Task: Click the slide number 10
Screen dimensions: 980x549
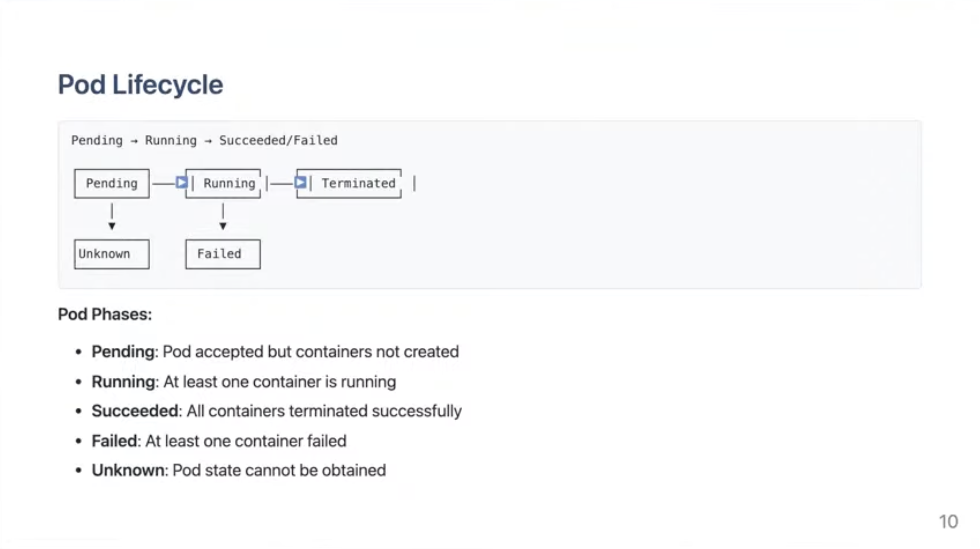Action: pyautogui.click(x=948, y=522)
